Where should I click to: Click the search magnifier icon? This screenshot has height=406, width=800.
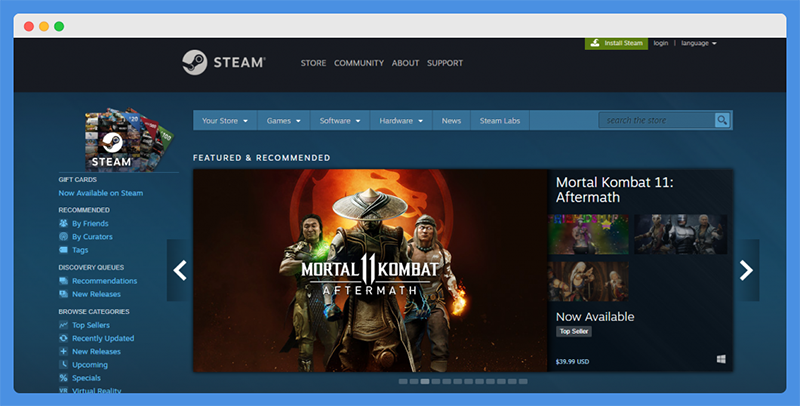(722, 120)
